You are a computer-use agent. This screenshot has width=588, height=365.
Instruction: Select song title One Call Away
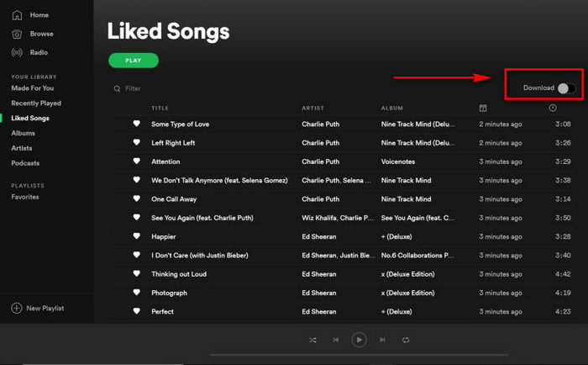click(174, 199)
